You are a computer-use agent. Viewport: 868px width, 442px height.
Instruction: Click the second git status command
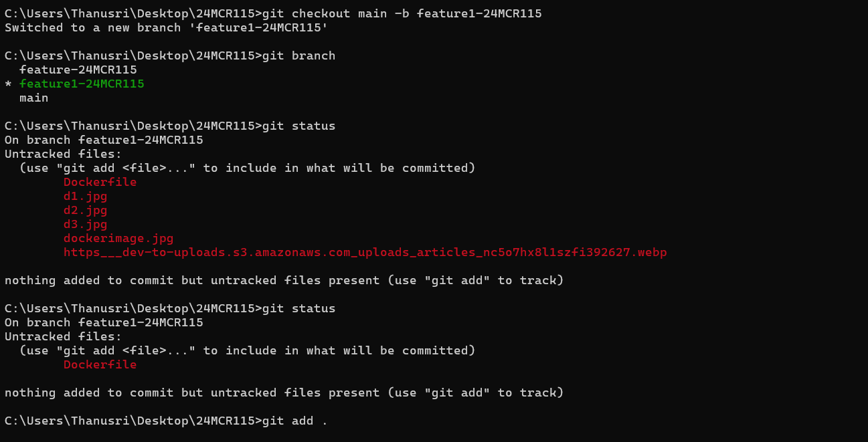click(x=299, y=308)
